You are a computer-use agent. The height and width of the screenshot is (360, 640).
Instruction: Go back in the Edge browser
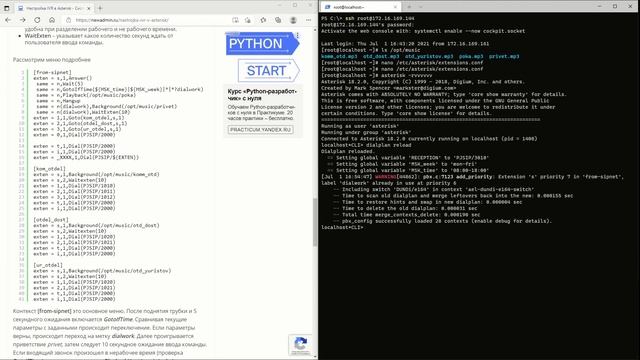click(x=8, y=20)
